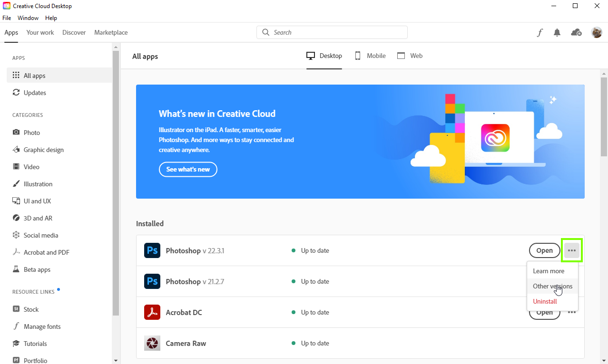Select the Mobile platform tab
This screenshot has height=364, width=608.
(x=370, y=56)
